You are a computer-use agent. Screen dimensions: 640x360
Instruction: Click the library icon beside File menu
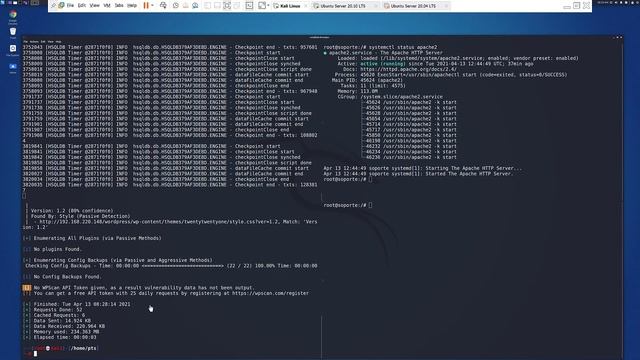(61, 6)
